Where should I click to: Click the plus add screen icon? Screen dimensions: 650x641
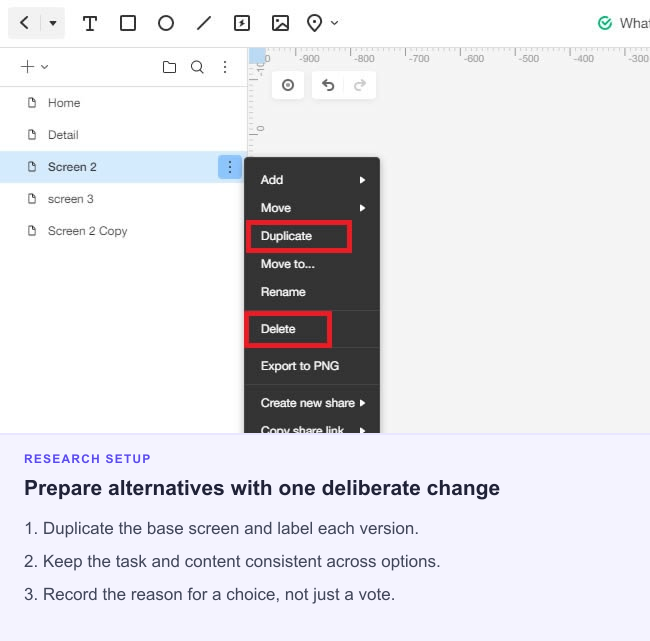tap(27, 67)
